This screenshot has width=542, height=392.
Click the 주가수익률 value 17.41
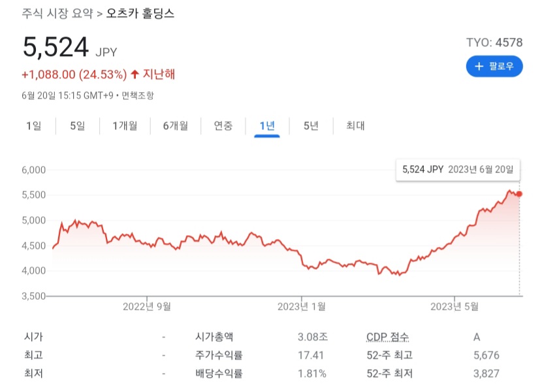coord(311,355)
